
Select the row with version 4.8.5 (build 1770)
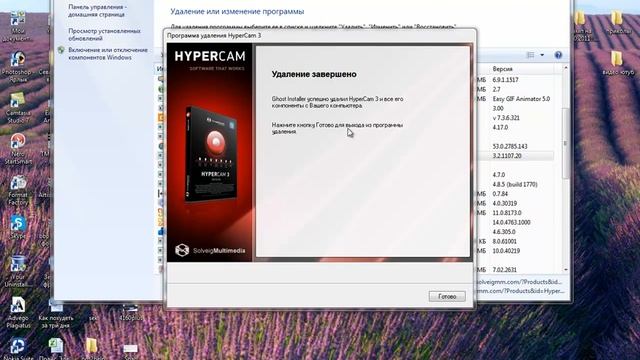point(515,184)
